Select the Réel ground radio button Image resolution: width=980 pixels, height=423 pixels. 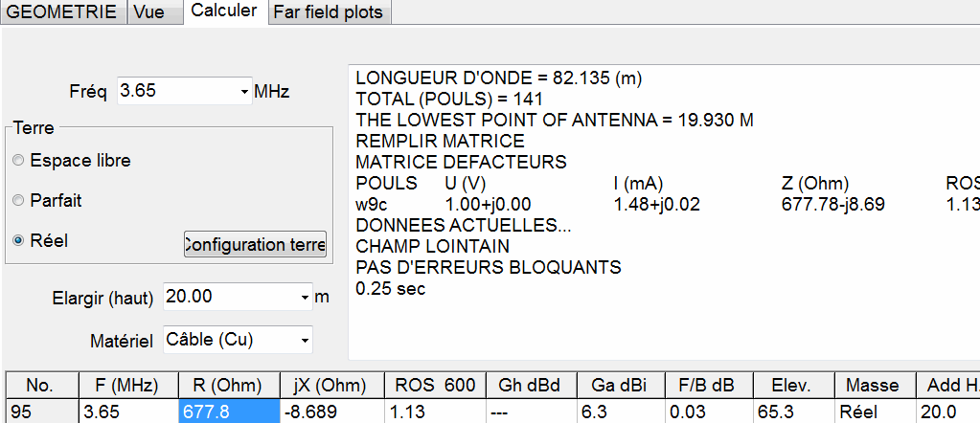[18, 241]
